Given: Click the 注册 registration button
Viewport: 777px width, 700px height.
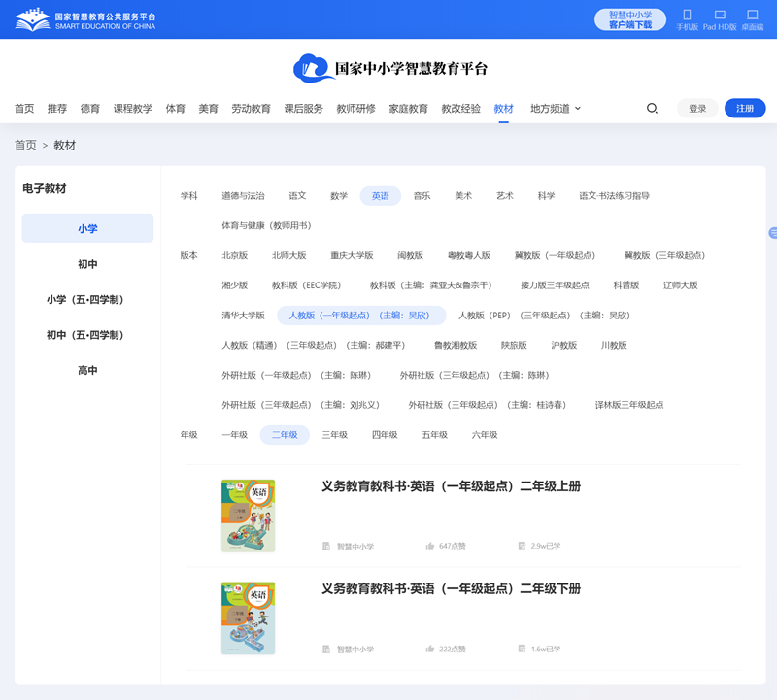Looking at the screenshot, I should (x=744, y=109).
